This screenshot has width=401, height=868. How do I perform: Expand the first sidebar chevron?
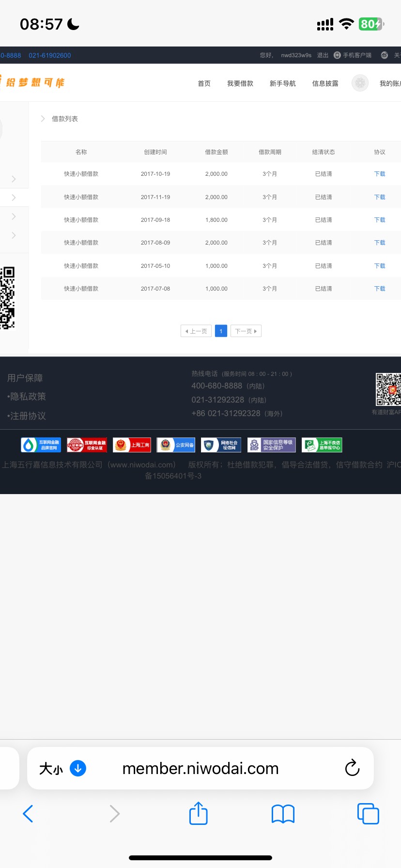[x=14, y=179]
